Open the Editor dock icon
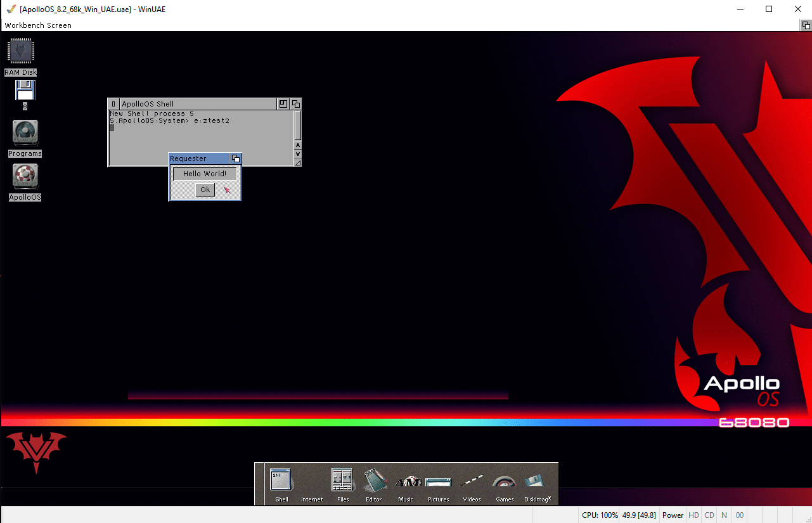This screenshot has width=812, height=523. pos(374,481)
